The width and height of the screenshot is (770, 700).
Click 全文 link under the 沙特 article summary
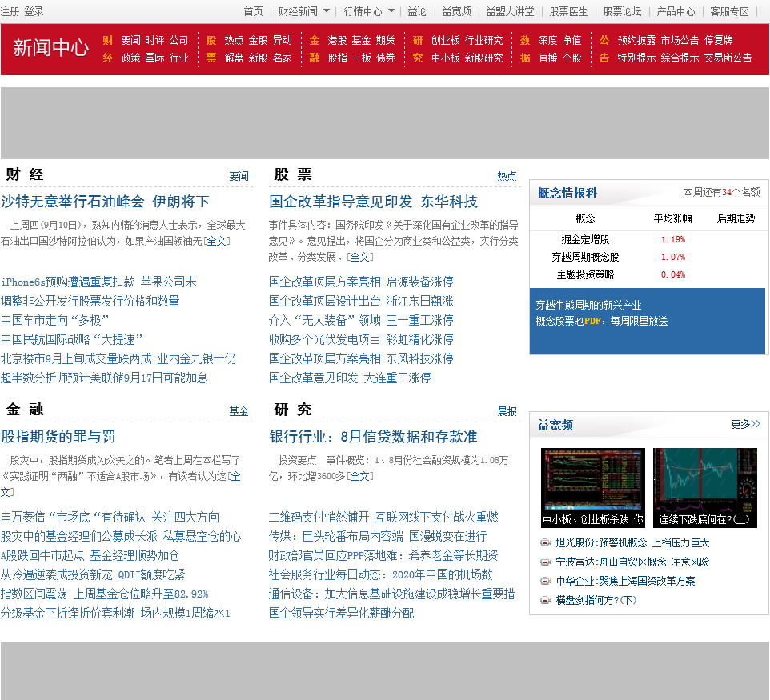[x=217, y=241]
